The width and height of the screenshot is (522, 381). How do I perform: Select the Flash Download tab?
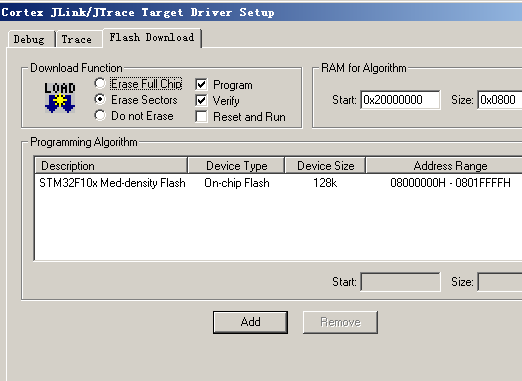[152, 37]
